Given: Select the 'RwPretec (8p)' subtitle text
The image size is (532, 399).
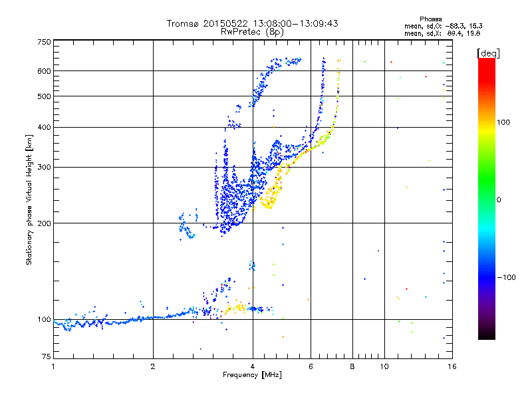Looking at the screenshot, I should coord(252,32).
